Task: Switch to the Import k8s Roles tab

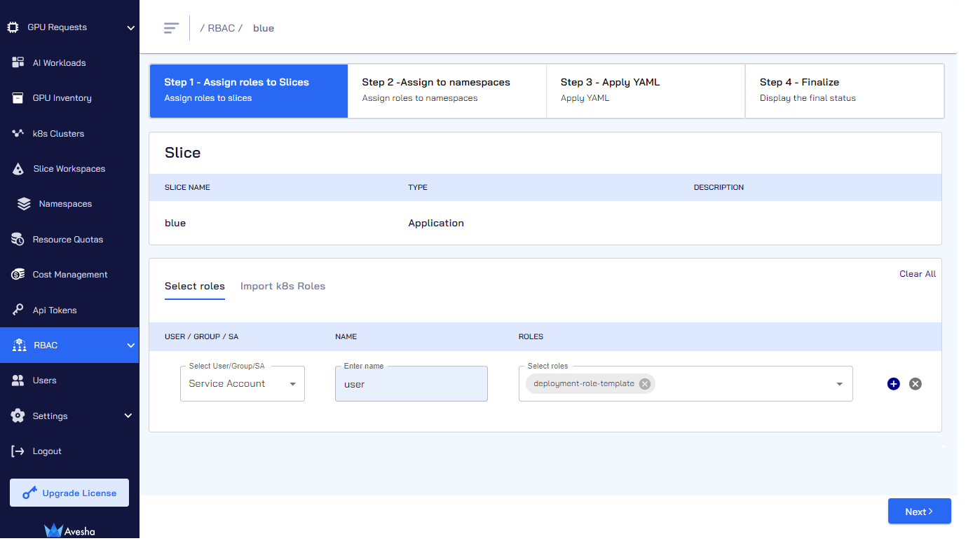Action: pyautogui.click(x=283, y=286)
